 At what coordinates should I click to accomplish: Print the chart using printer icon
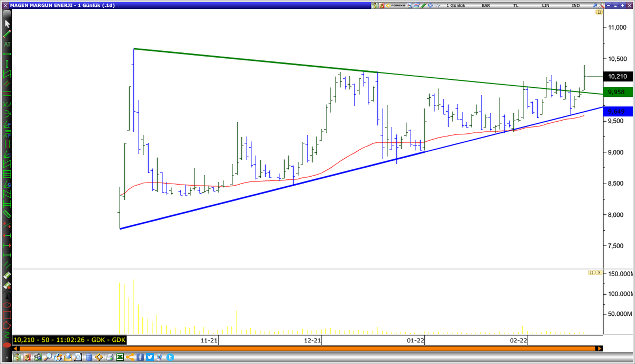click(110, 357)
